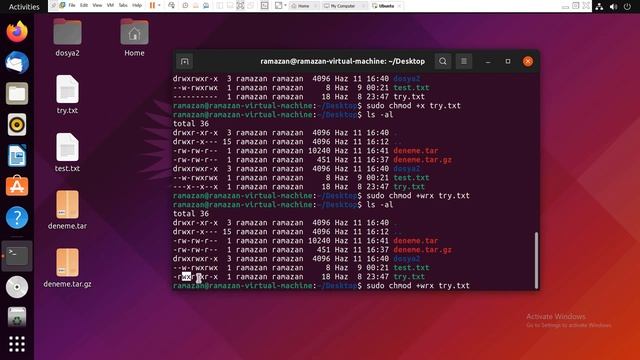Open the VMware File menu
640x360 pixels.
pos(72,6)
